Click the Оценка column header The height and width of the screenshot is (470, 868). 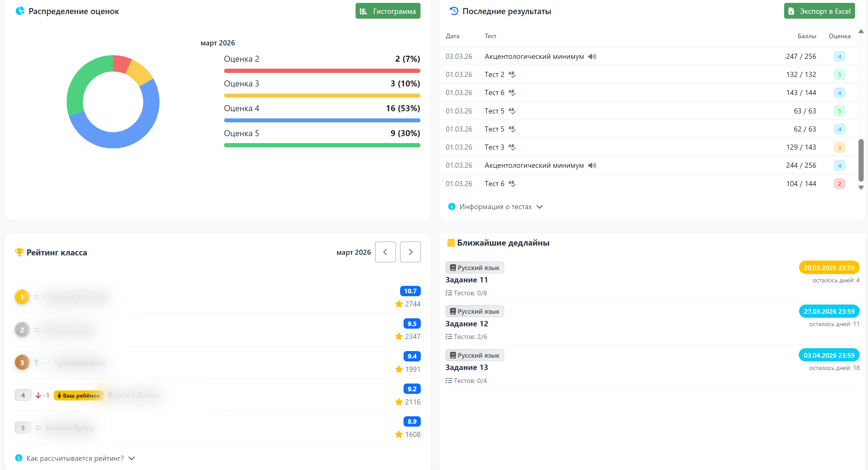[839, 36]
